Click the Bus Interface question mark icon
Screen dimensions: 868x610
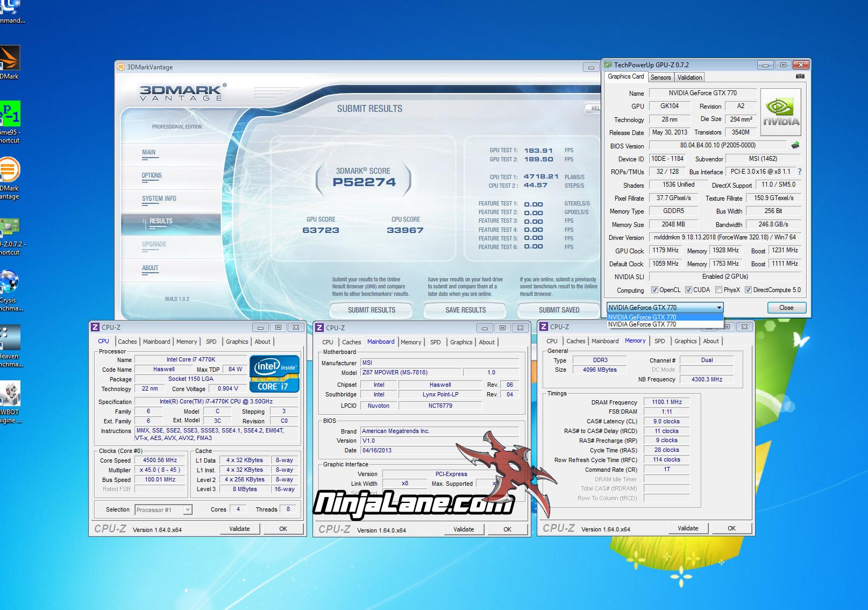point(799,172)
